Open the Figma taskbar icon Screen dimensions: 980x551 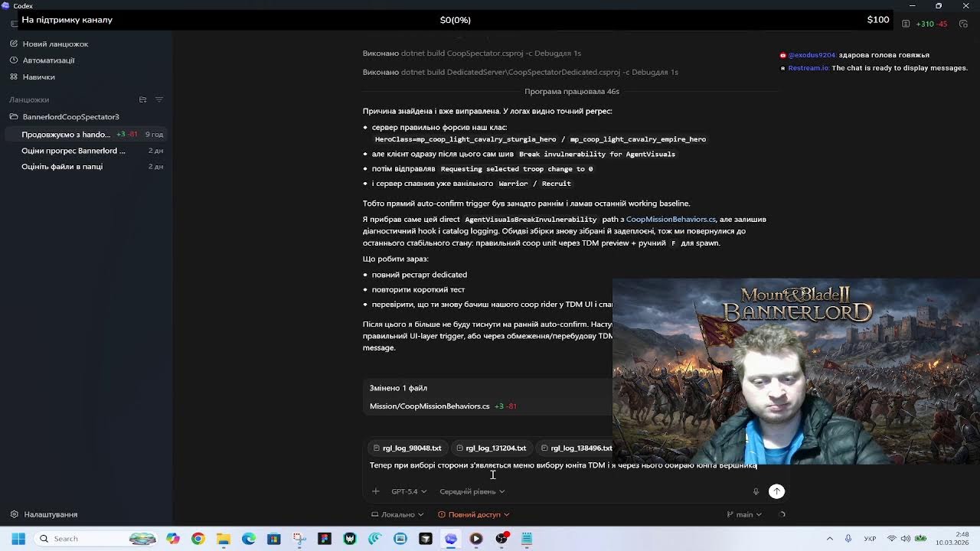coord(325,539)
